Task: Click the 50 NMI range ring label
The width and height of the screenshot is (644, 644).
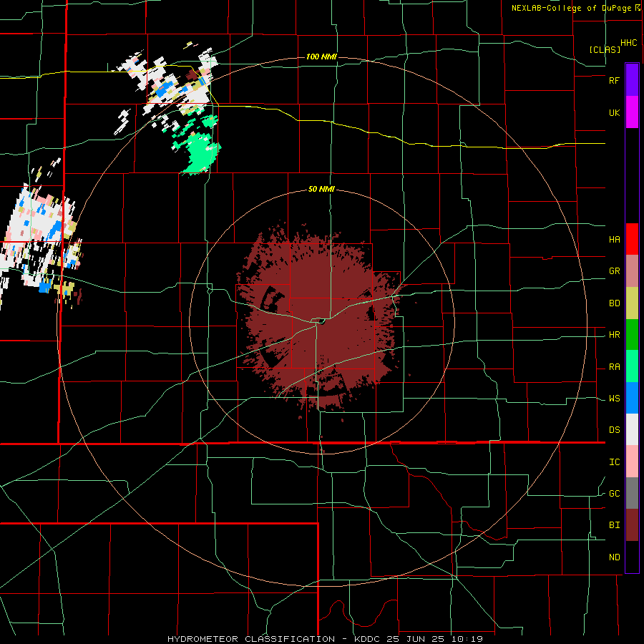Action: [321, 190]
